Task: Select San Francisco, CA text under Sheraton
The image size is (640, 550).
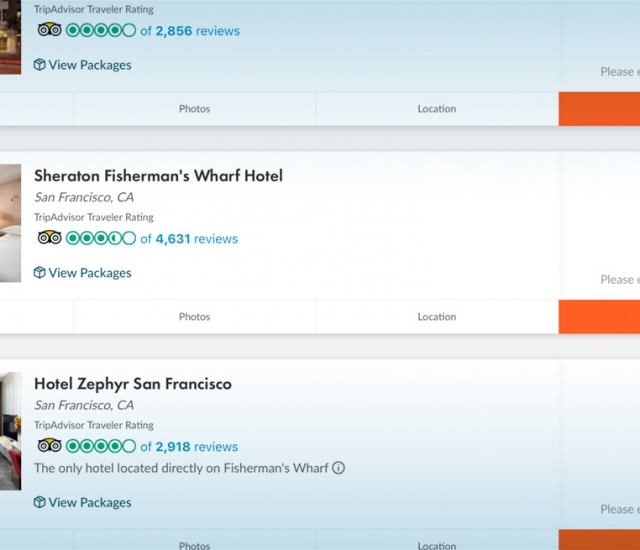Action: [84, 197]
